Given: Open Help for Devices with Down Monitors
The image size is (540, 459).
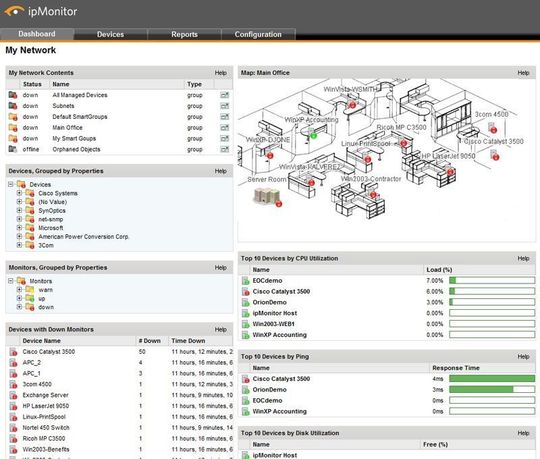Looking at the screenshot, I should click(x=220, y=330).
